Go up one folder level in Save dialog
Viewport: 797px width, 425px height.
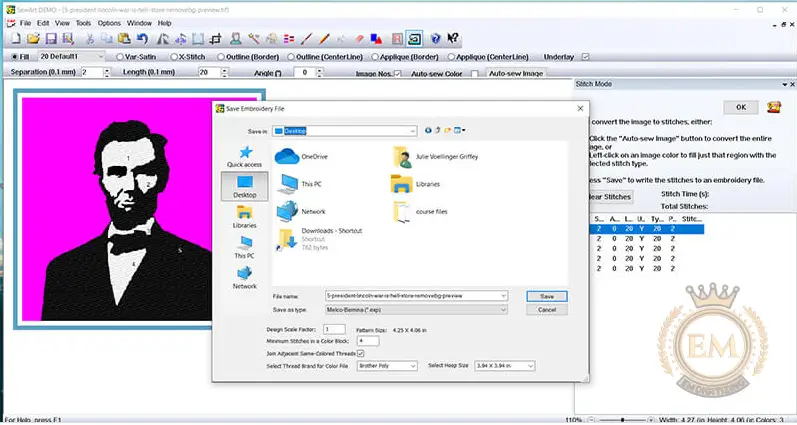click(x=438, y=131)
